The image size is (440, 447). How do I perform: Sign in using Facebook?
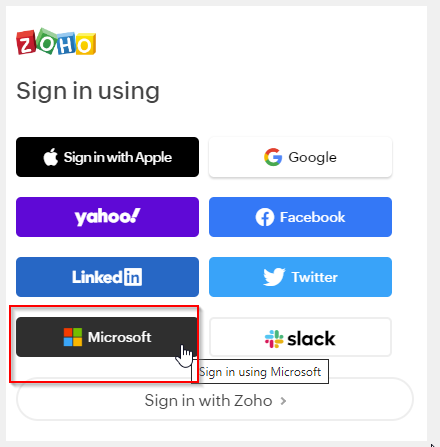click(300, 217)
